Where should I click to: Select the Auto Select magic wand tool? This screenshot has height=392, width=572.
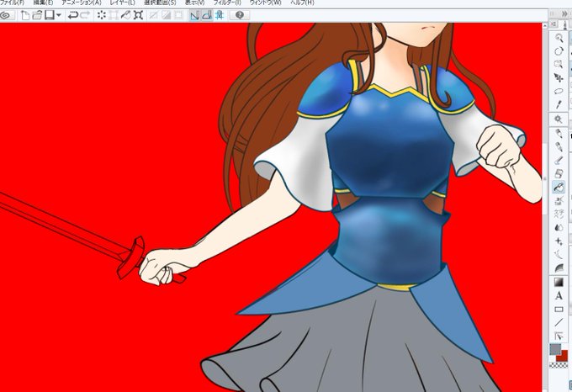click(559, 119)
